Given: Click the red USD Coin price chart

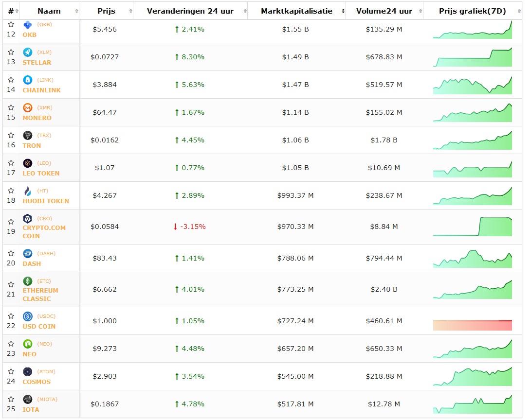Looking at the screenshot, I should point(472,325).
